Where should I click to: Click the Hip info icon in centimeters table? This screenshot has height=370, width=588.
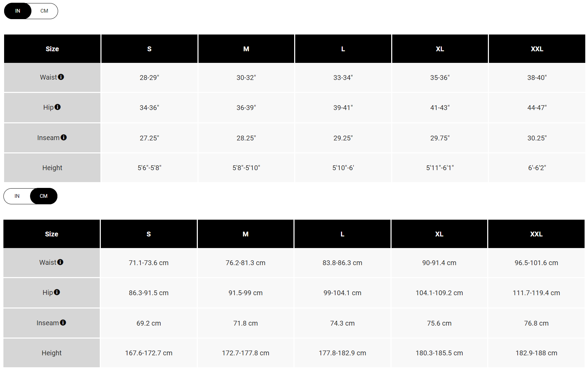[x=57, y=292]
